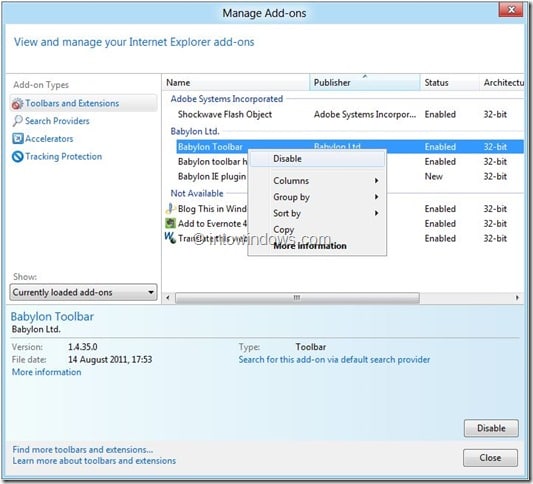Open the Columns submenu

pyautogui.click(x=317, y=180)
